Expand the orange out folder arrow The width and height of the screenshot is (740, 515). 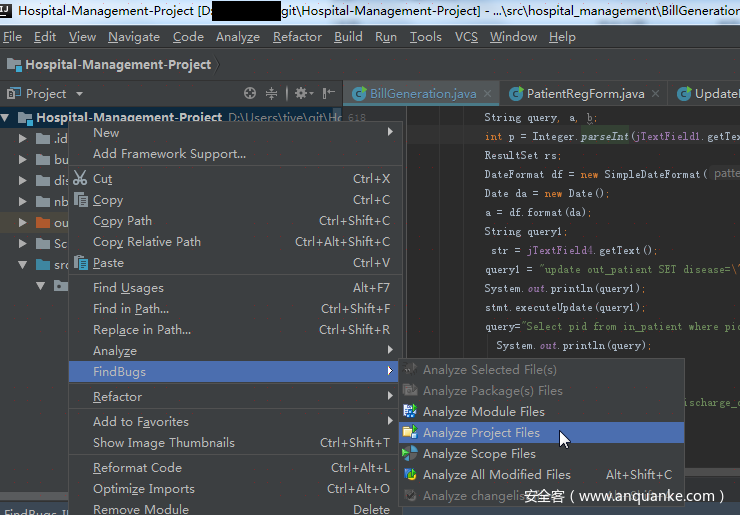[x=23, y=222]
